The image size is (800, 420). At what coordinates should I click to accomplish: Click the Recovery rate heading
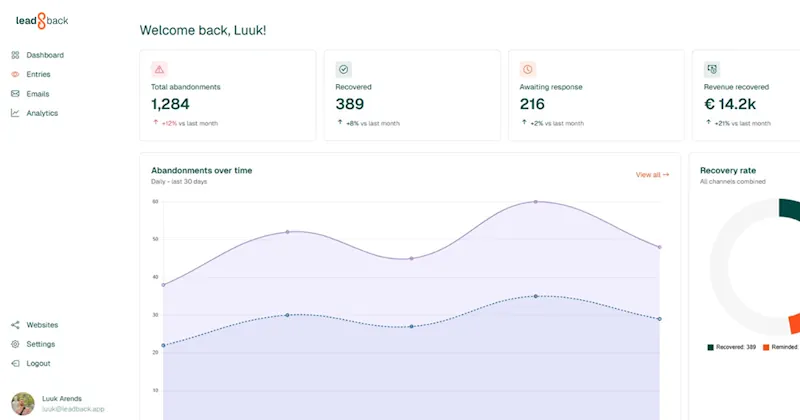[728, 170]
